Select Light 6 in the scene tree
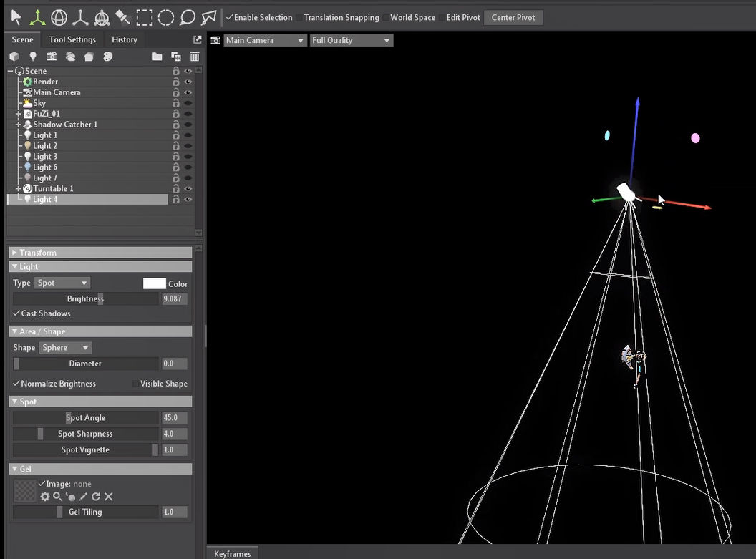The image size is (756, 559). 45,167
